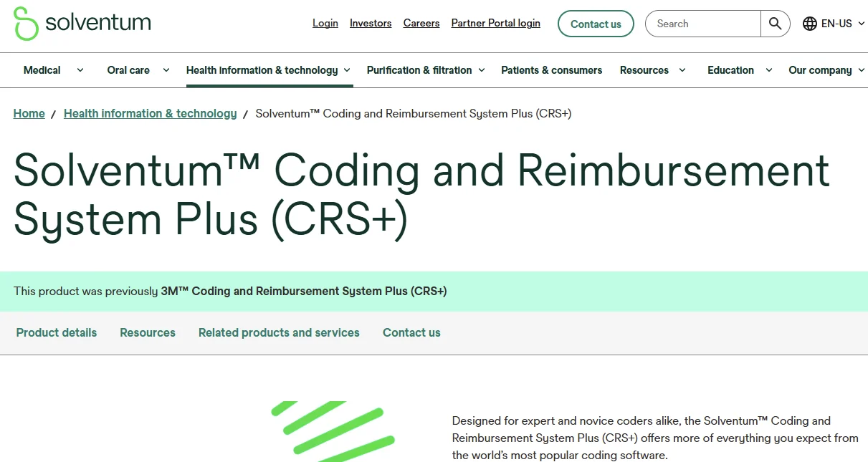Open the Education nav menu
The height and width of the screenshot is (462, 868).
730,70
